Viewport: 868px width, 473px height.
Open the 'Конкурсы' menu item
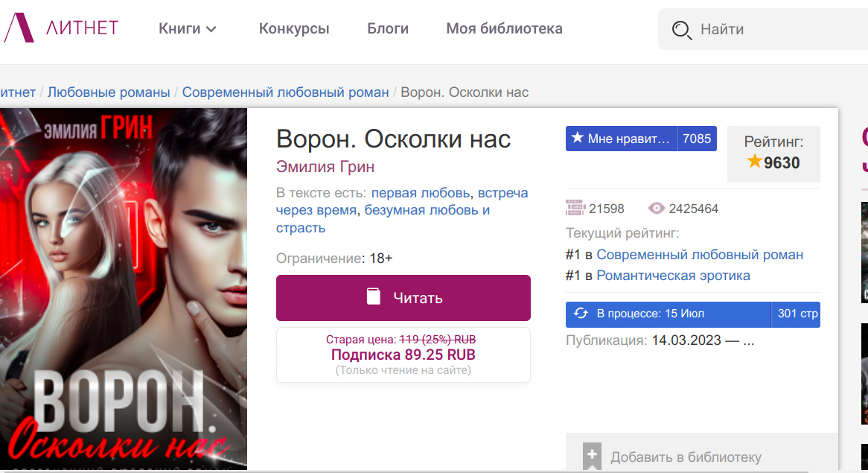tap(294, 29)
